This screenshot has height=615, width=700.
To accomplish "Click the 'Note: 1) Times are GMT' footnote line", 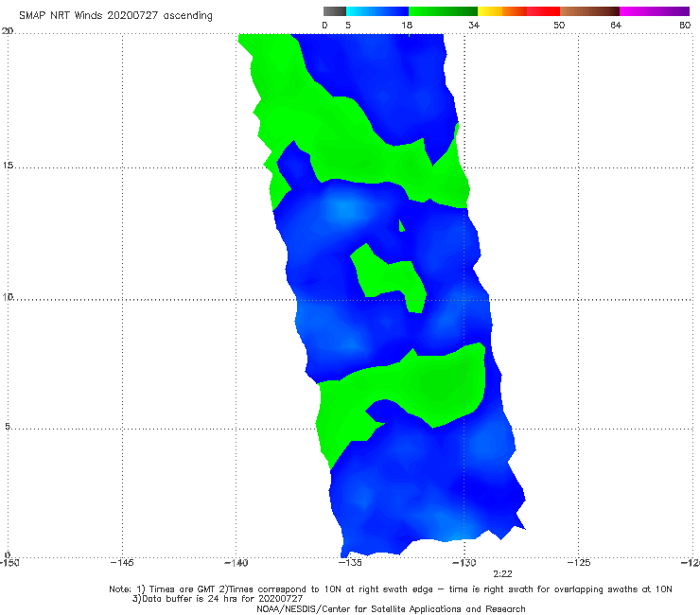I will coord(390,589).
